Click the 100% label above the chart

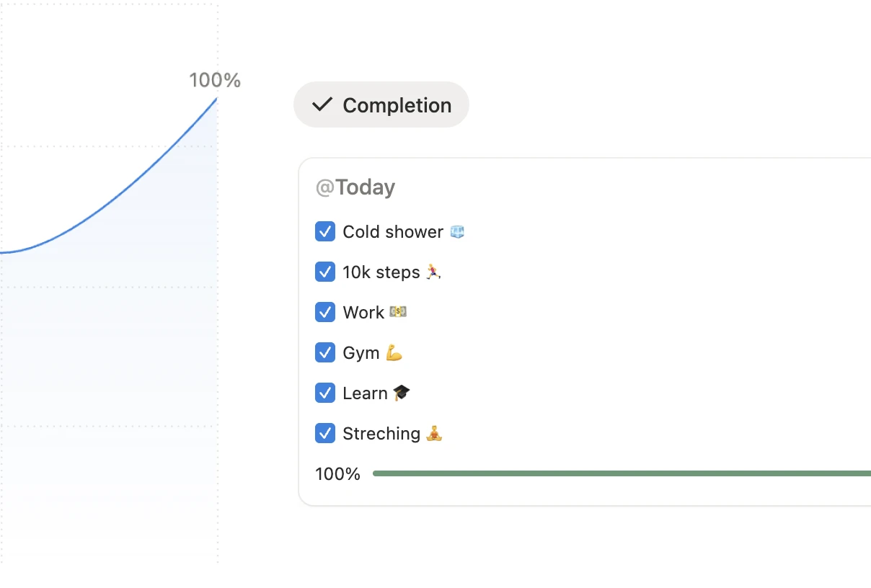[214, 80]
